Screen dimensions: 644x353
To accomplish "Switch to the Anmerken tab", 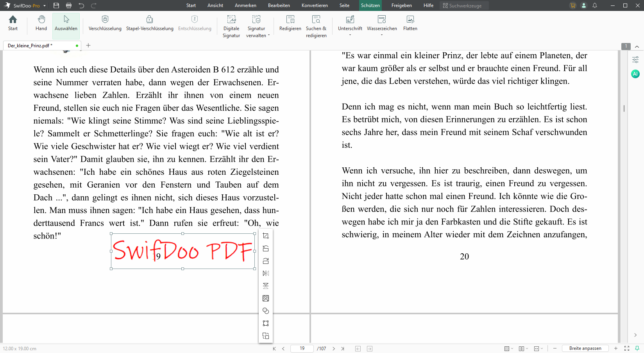I will (x=245, y=5).
